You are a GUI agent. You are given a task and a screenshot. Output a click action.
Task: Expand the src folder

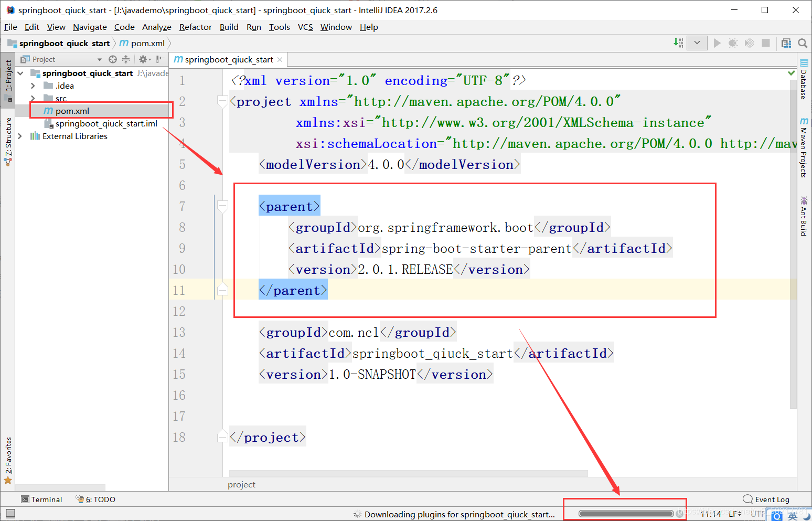coord(33,98)
